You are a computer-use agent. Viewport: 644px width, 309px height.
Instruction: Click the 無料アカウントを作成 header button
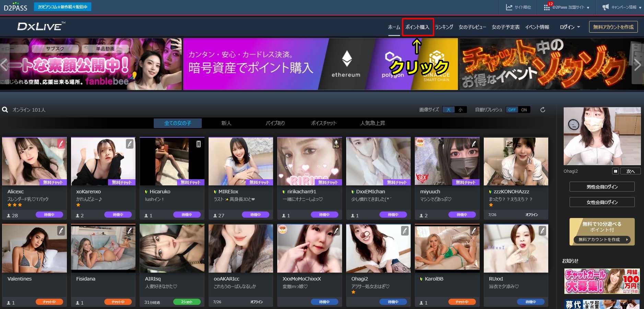[613, 27]
